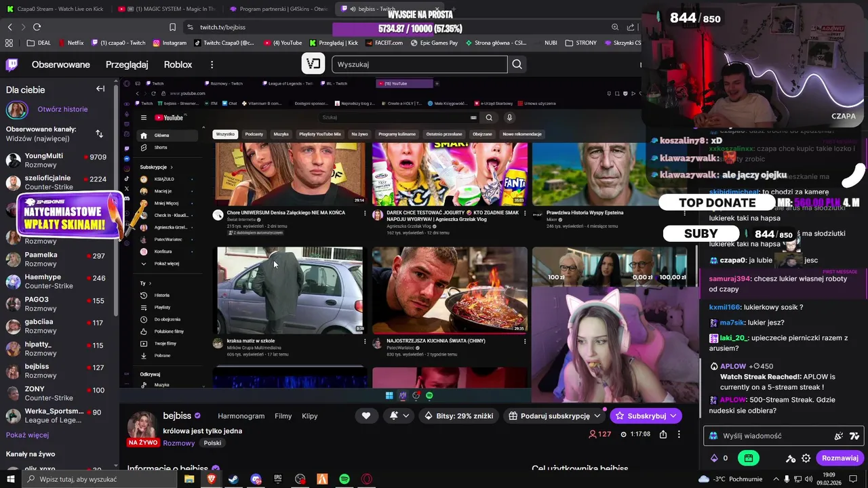
Task: Open Spotify from the taskbar
Action: coord(344,479)
